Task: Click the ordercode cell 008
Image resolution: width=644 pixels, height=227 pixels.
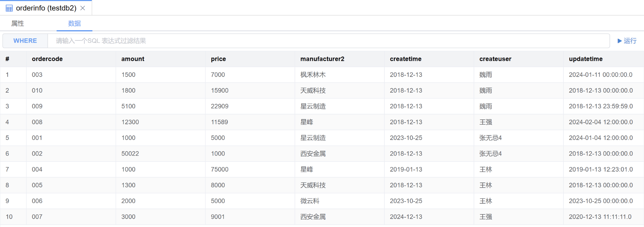Action: 37,122
